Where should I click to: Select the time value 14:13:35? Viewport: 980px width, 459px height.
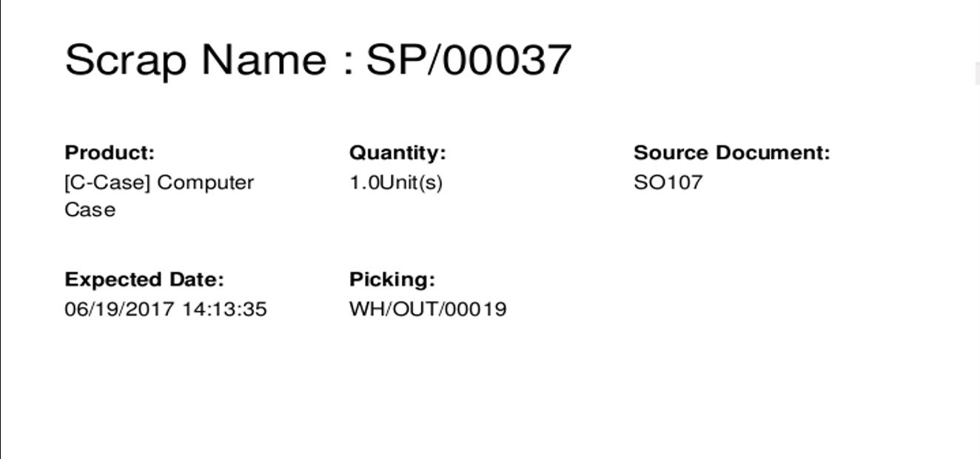(224, 309)
